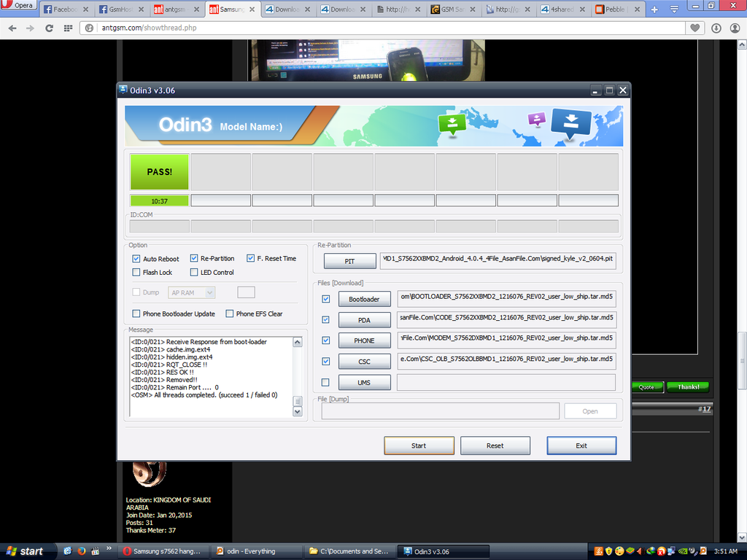Click the heart bookmark icon in address bar
Screen dimensions: 747x560
695,28
